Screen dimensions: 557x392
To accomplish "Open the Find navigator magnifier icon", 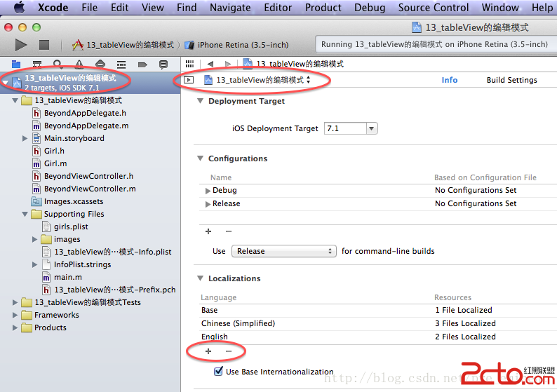I will click(58, 65).
